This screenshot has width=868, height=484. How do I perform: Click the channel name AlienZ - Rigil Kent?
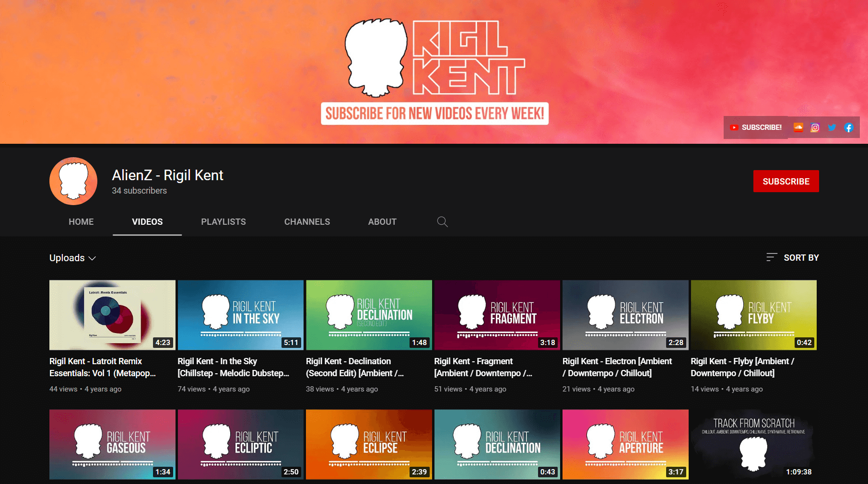point(167,175)
